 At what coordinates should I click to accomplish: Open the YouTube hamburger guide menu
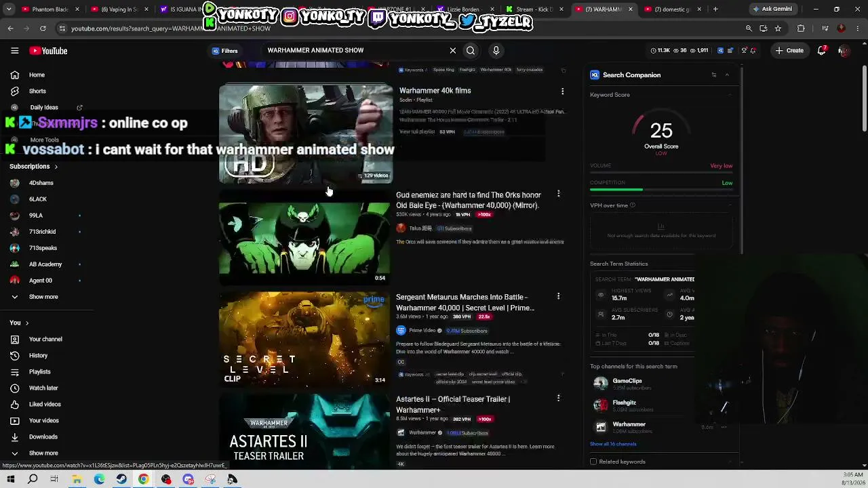[x=14, y=51]
